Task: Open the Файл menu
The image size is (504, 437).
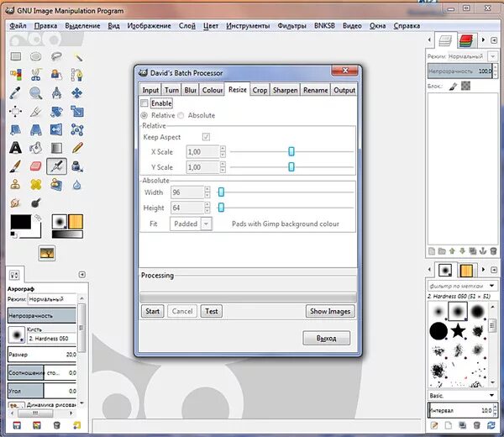Action: [18, 26]
